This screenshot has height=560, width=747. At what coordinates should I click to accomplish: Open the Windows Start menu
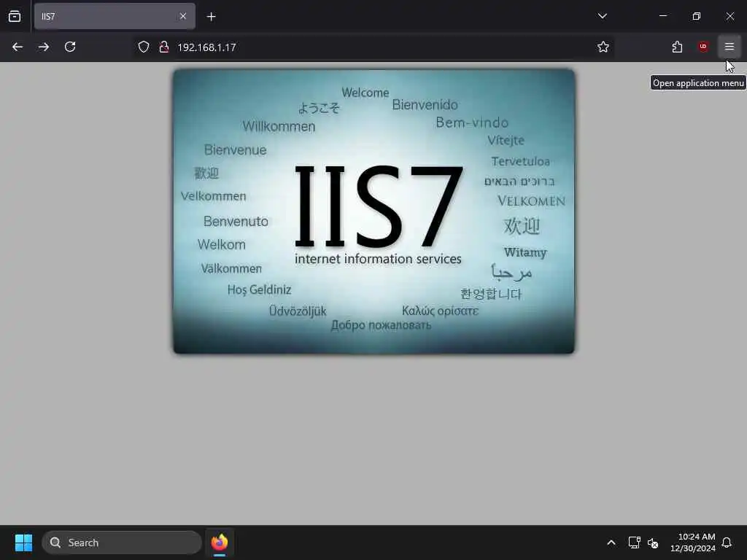click(x=23, y=542)
